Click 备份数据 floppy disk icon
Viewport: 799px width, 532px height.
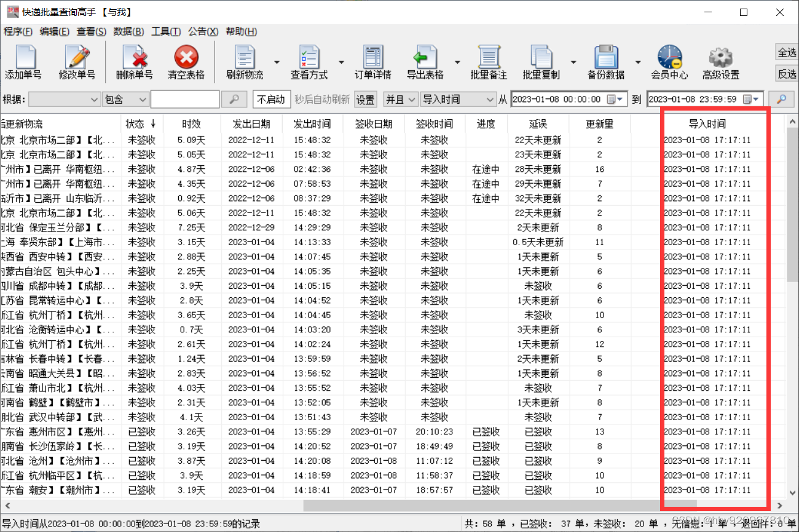(606, 63)
